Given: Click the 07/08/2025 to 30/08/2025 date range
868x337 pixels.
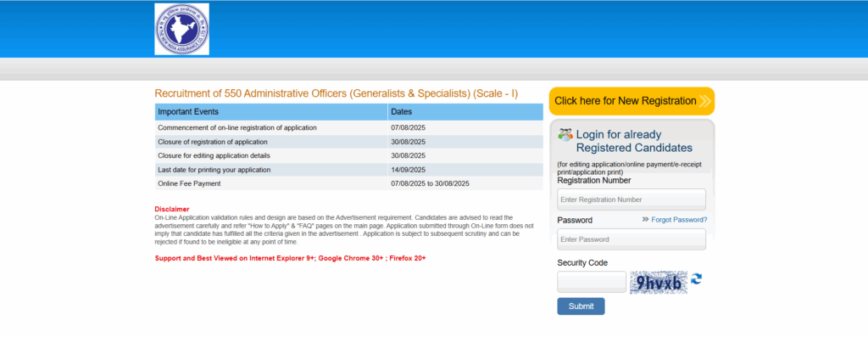Looking at the screenshot, I should click(430, 183).
